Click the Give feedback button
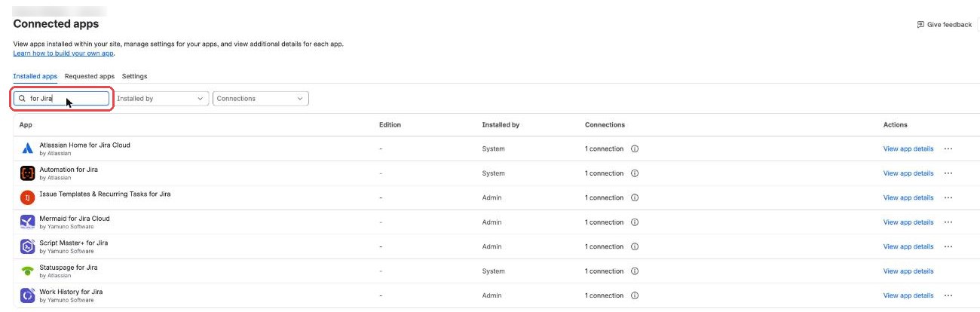 pyautogui.click(x=944, y=25)
